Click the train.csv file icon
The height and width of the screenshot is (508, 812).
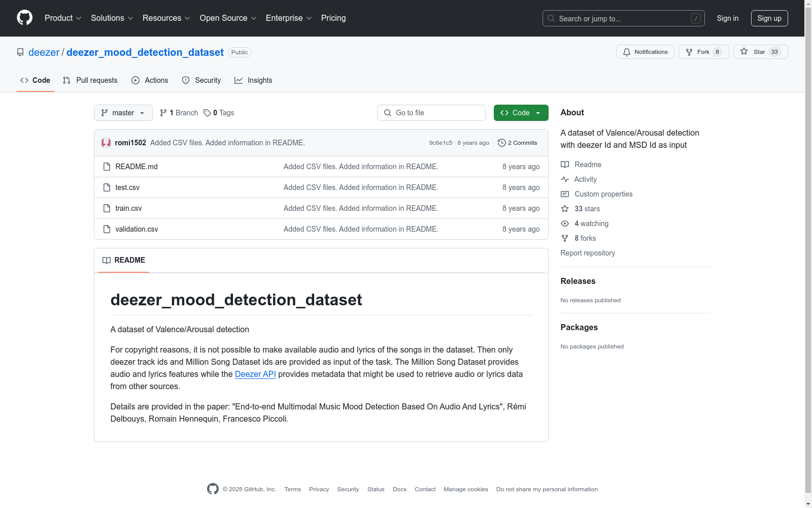tap(107, 208)
